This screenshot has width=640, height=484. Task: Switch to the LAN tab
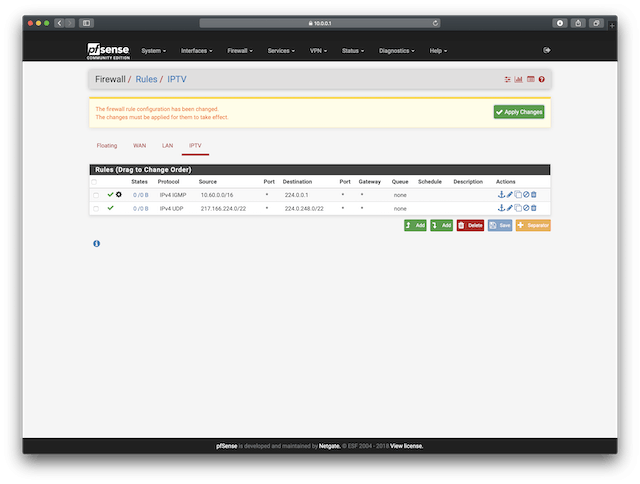coord(167,146)
